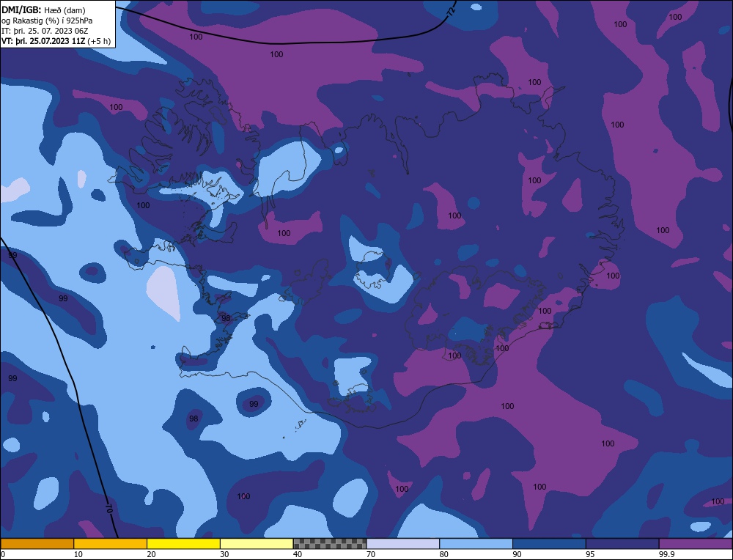Click the '20' tick label on the legend
The width and height of the screenshot is (733, 560).
pos(152,554)
